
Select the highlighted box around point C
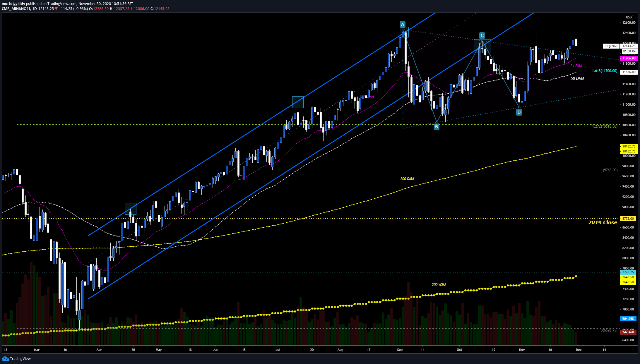tap(482, 46)
